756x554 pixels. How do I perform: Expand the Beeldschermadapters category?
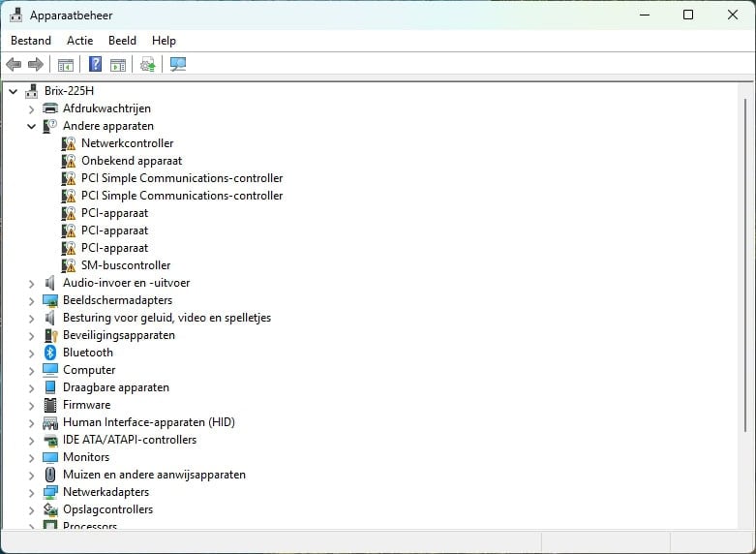click(x=32, y=300)
